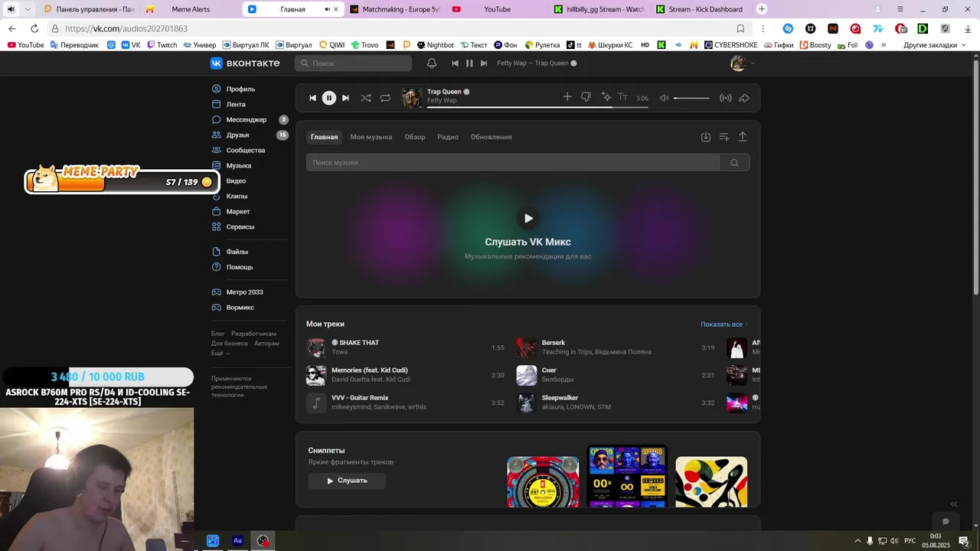Open the profile avatar dropdown menu
The width and height of the screenshot is (980, 551).
pos(743,63)
